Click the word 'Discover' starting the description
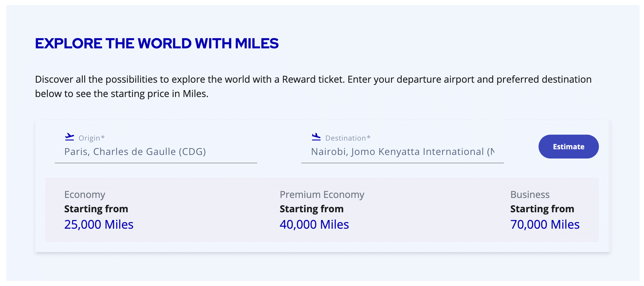The height and width of the screenshot is (286, 644). pos(54,79)
